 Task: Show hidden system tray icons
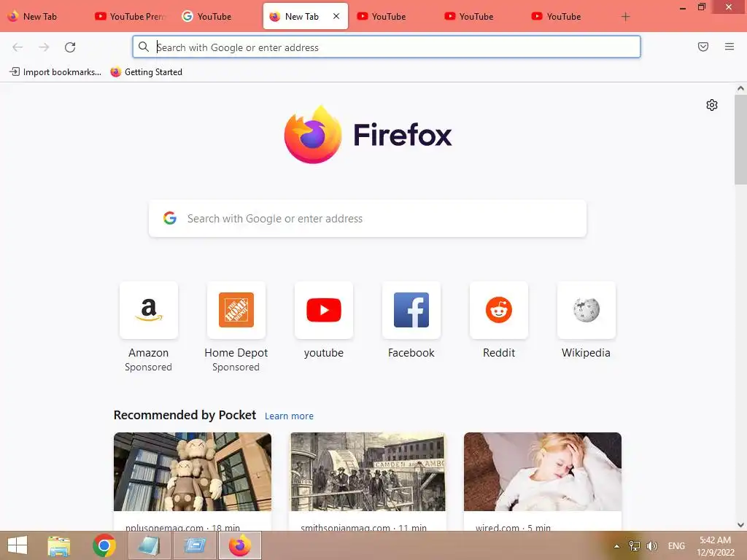(616, 546)
